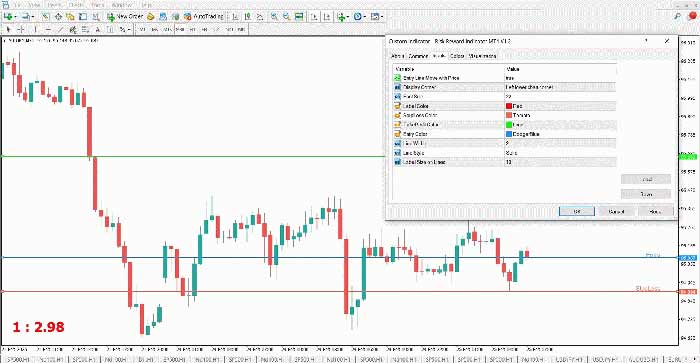Select the crosshair cursor tool
The width and height of the screenshot is (700, 363).
point(21,29)
